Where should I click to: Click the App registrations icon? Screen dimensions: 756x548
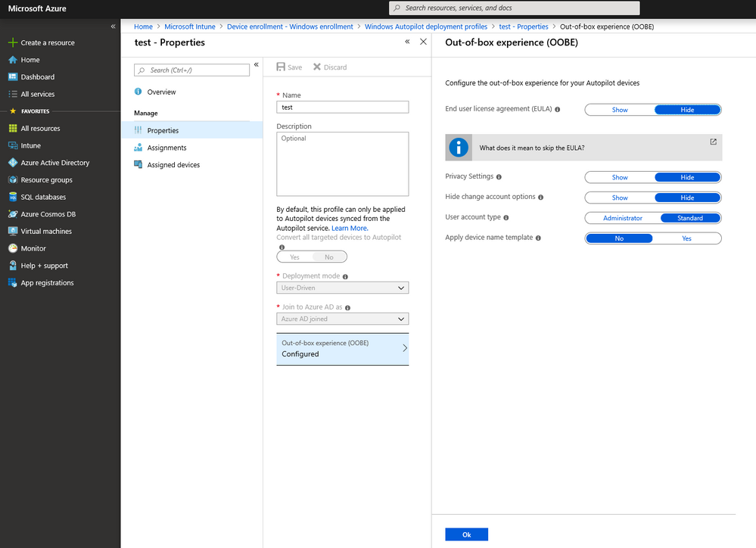(x=13, y=282)
